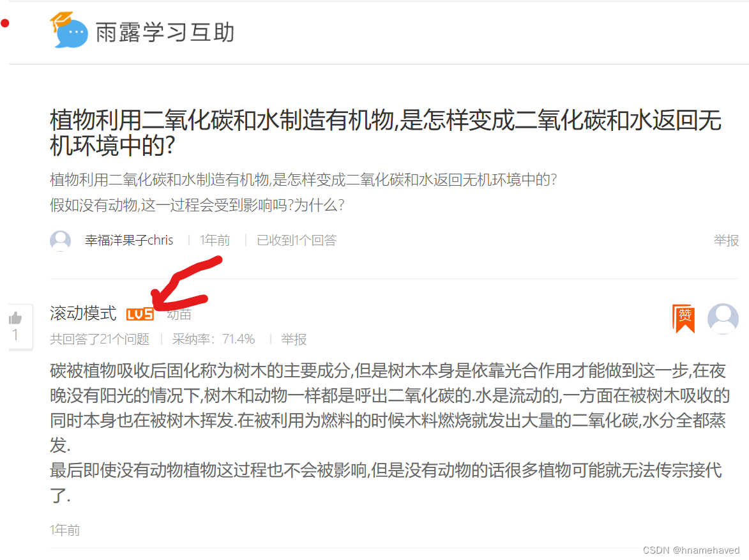
Task: Click the question's 1年前 timestamp
Action: pyautogui.click(x=215, y=240)
